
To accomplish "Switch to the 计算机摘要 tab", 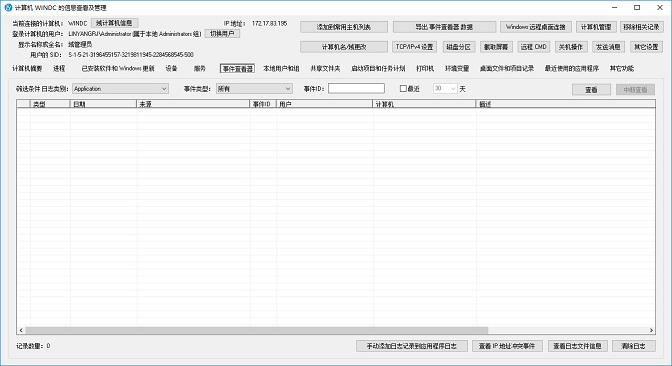I will click(27, 69).
